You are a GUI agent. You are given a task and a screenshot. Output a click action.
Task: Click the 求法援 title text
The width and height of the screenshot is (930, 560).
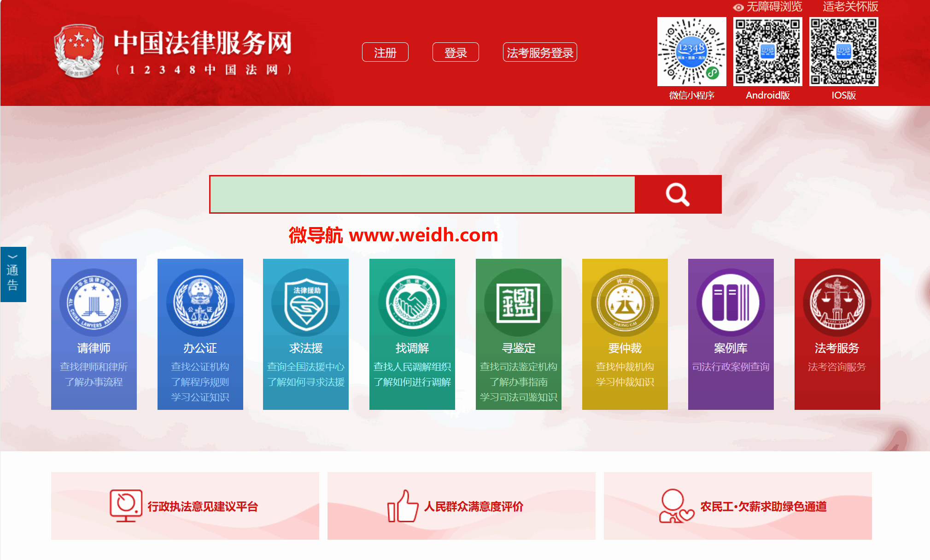tap(306, 348)
